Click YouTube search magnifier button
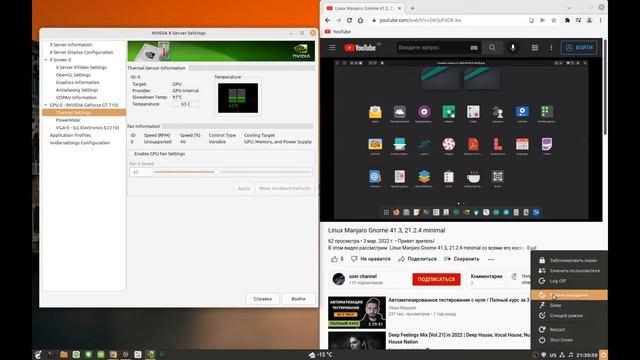 [492, 48]
